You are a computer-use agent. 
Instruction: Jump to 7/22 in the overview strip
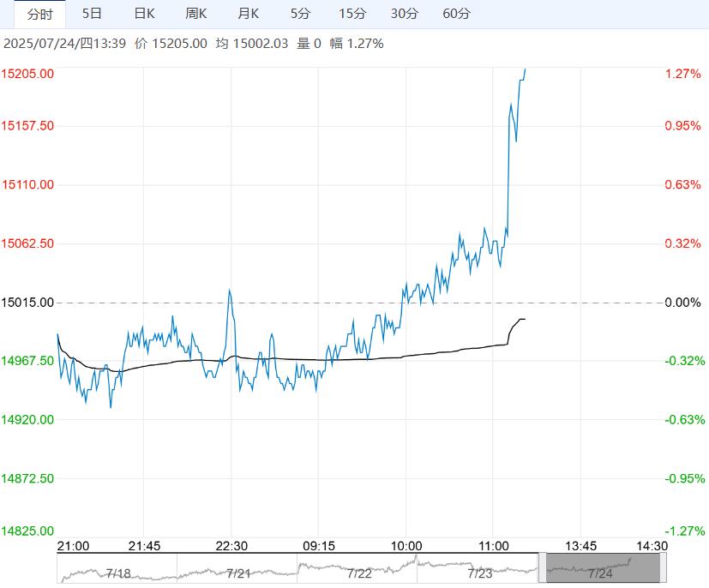357,568
